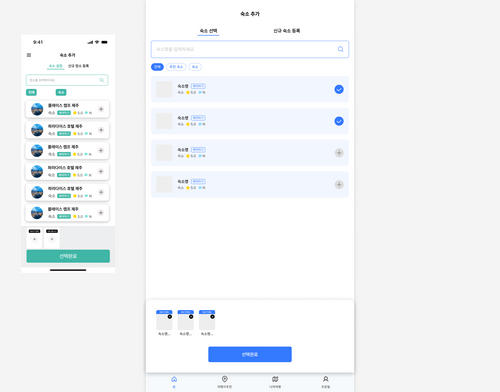Add second lodging card in green mockup
Image resolution: width=500 pixels, height=392 pixels.
(101, 130)
